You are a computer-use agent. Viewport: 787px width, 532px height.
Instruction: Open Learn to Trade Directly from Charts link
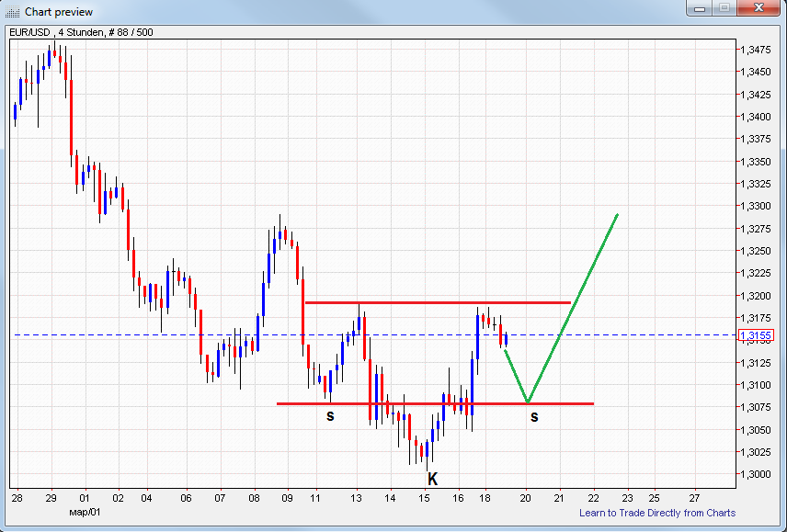pos(657,513)
